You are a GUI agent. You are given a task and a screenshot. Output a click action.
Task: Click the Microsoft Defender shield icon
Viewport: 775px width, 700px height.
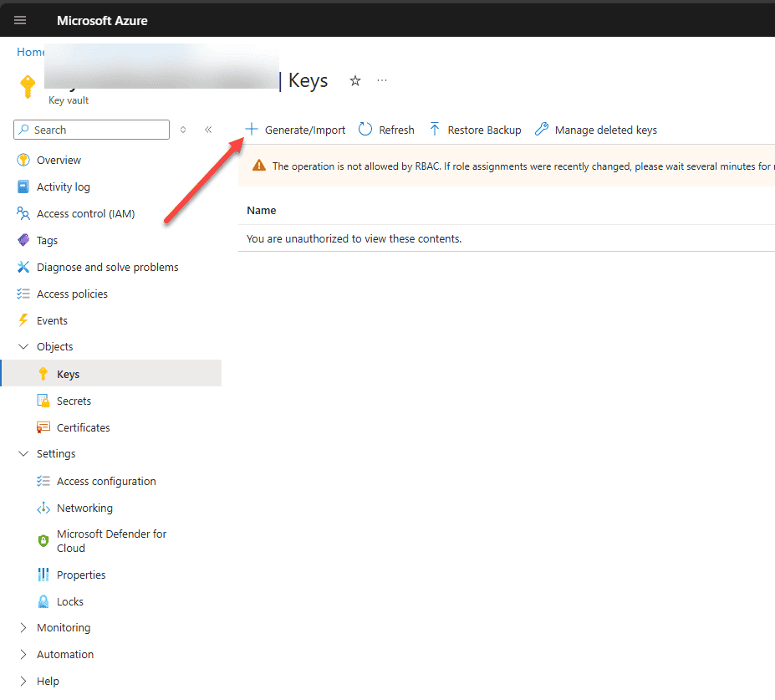coord(43,541)
